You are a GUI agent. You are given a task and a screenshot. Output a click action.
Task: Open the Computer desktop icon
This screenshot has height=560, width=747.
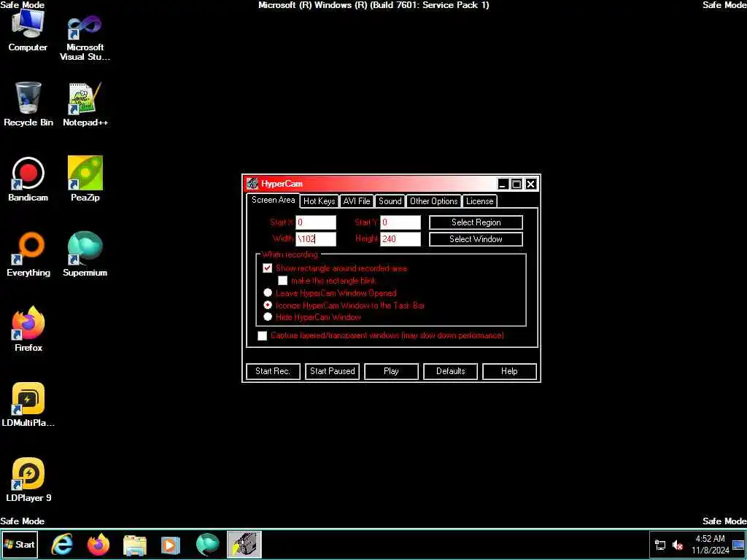(x=28, y=31)
